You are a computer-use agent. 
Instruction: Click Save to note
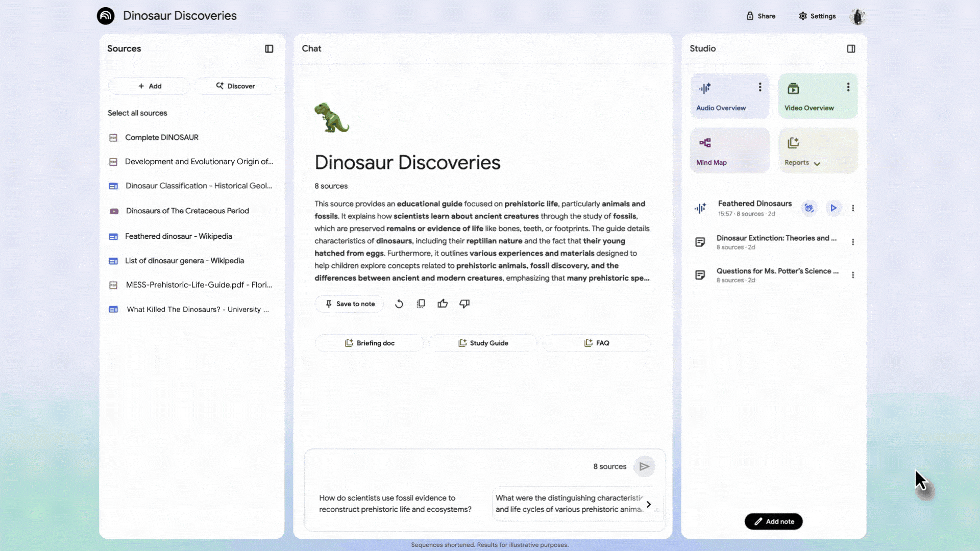tap(350, 304)
